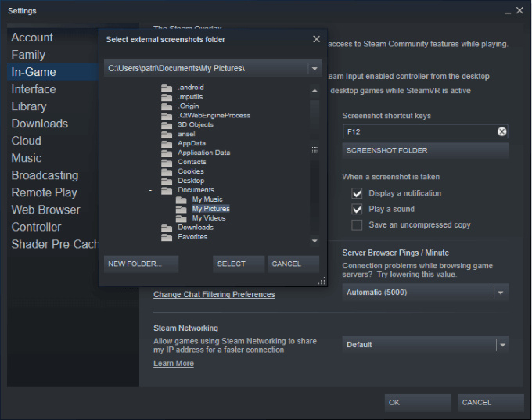This screenshot has height=420, width=532.
Task: Go to Music settings
Action: point(27,158)
